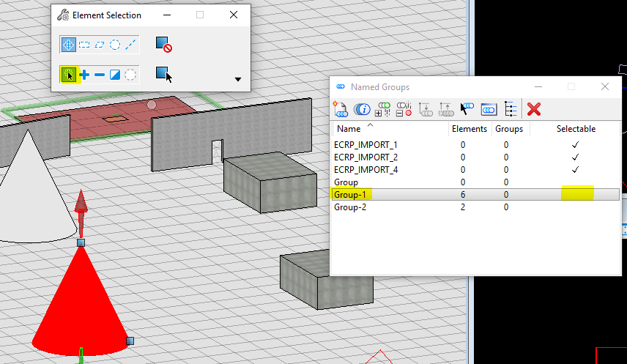Select the ECRP_IMPORT_2 named group

(x=366, y=157)
